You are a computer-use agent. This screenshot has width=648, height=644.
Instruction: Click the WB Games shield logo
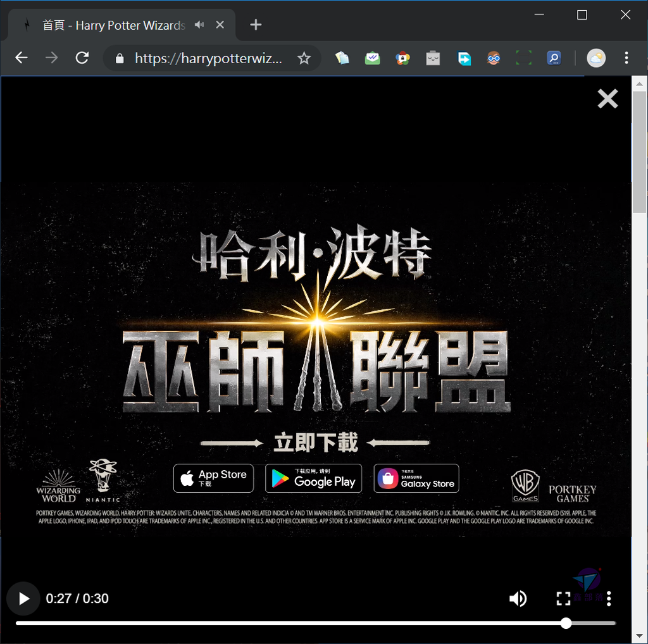coord(525,486)
